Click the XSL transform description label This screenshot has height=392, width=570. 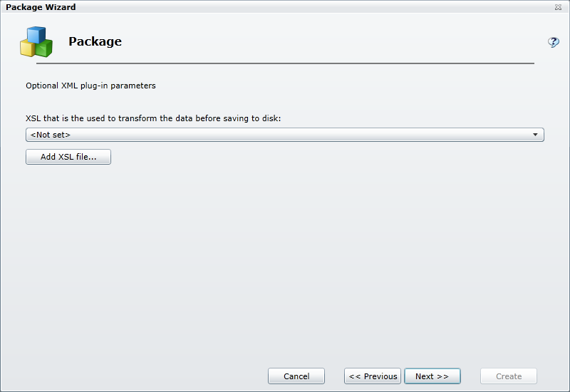click(x=153, y=118)
